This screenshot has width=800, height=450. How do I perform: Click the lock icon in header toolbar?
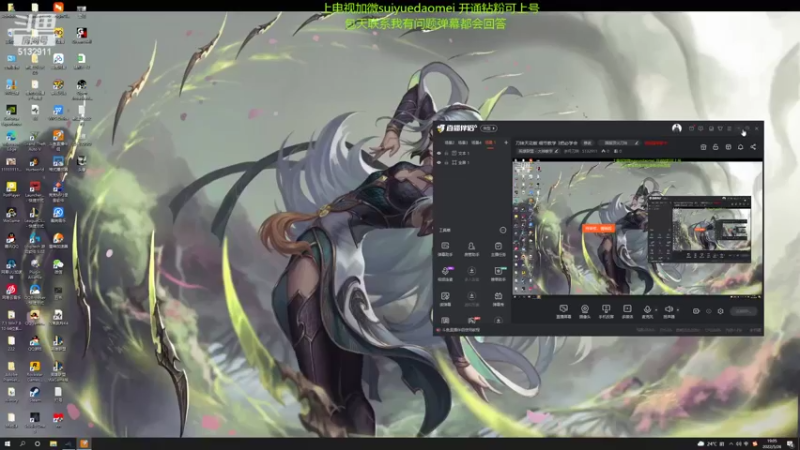715,147
